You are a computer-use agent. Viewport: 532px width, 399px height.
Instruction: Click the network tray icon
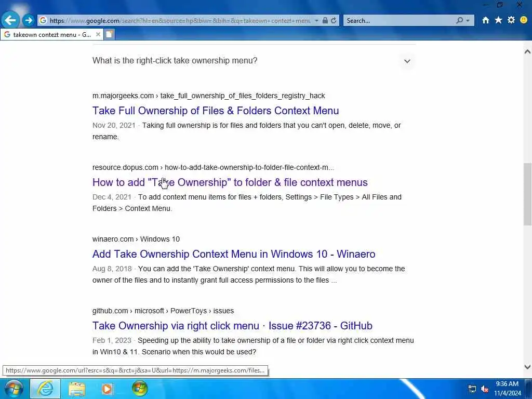point(472,389)
